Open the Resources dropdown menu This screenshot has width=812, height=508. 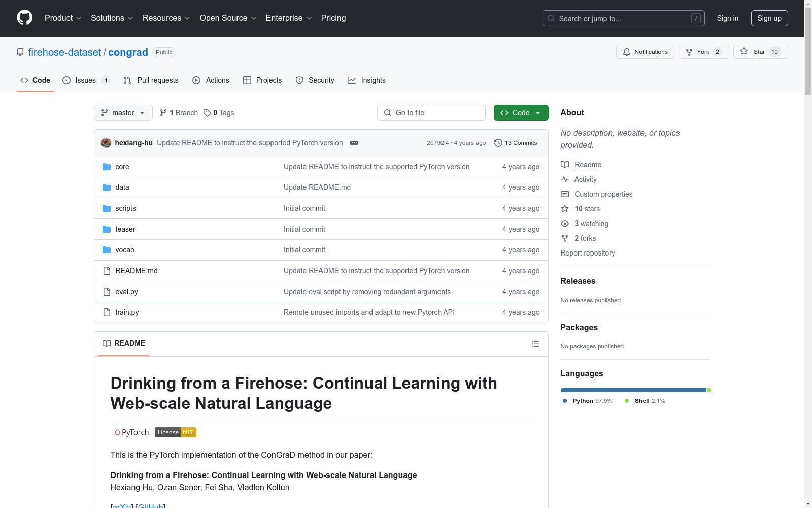click(x=166, y=18)
